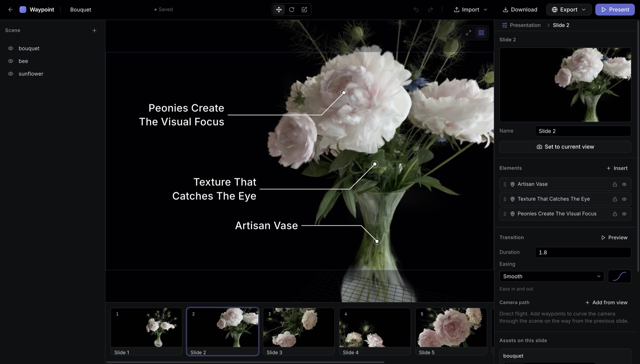Screen dimensions: 640x364
Task: Click the peony anchor point marker
Action: click(344, 92)
